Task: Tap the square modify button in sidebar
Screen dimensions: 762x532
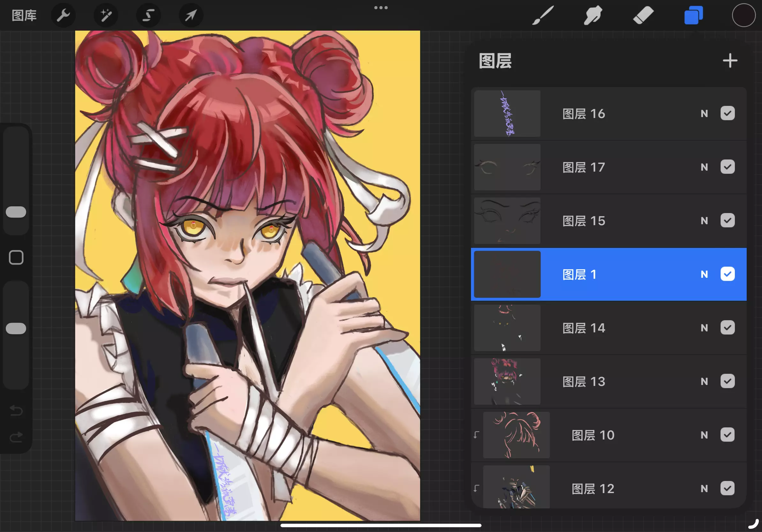Action: 16,257
